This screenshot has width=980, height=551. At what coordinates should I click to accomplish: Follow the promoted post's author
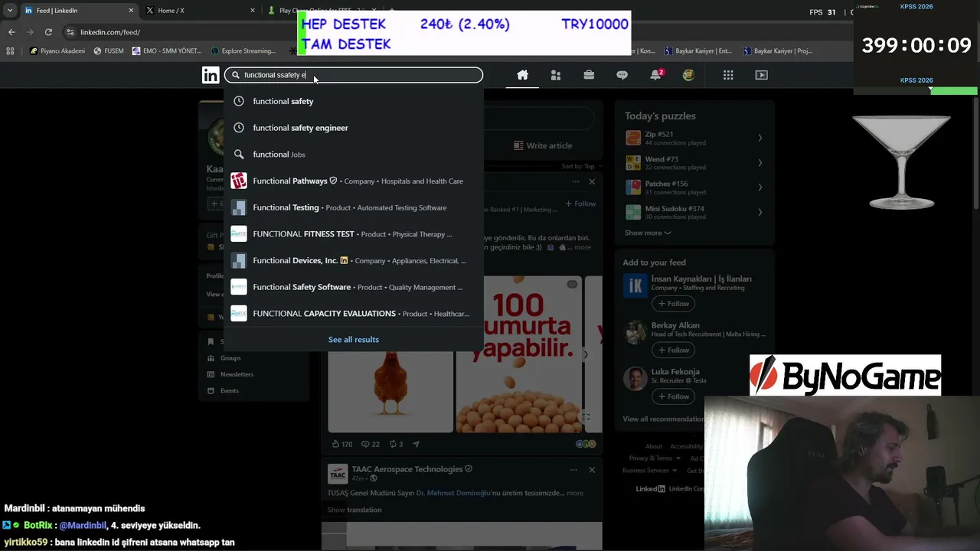[580, 204]
